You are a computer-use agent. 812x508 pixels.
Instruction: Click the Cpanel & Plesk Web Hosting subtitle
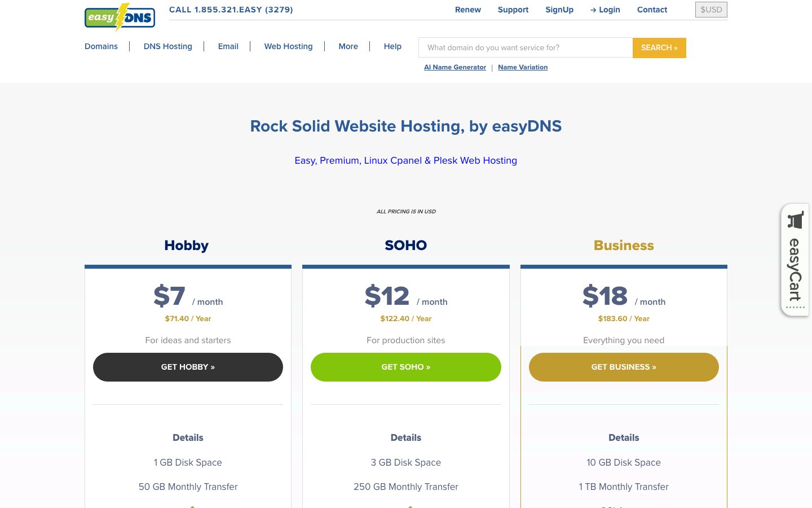[x=405, y=160]
